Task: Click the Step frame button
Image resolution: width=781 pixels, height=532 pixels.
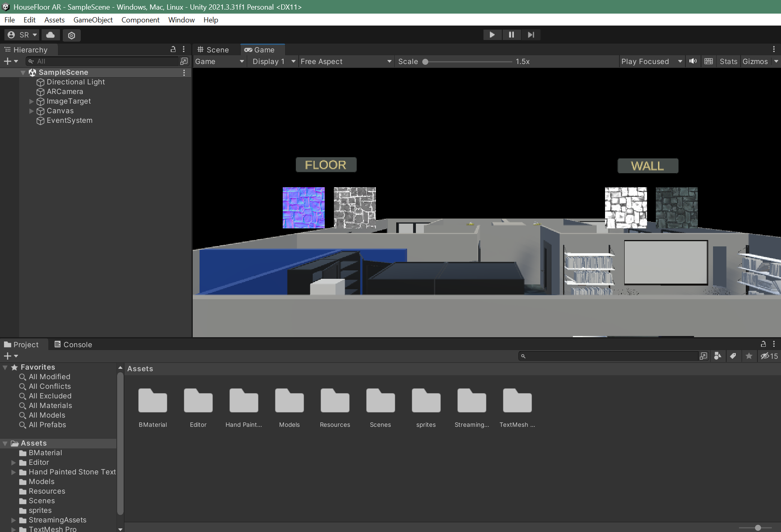Action: (531, 35)
